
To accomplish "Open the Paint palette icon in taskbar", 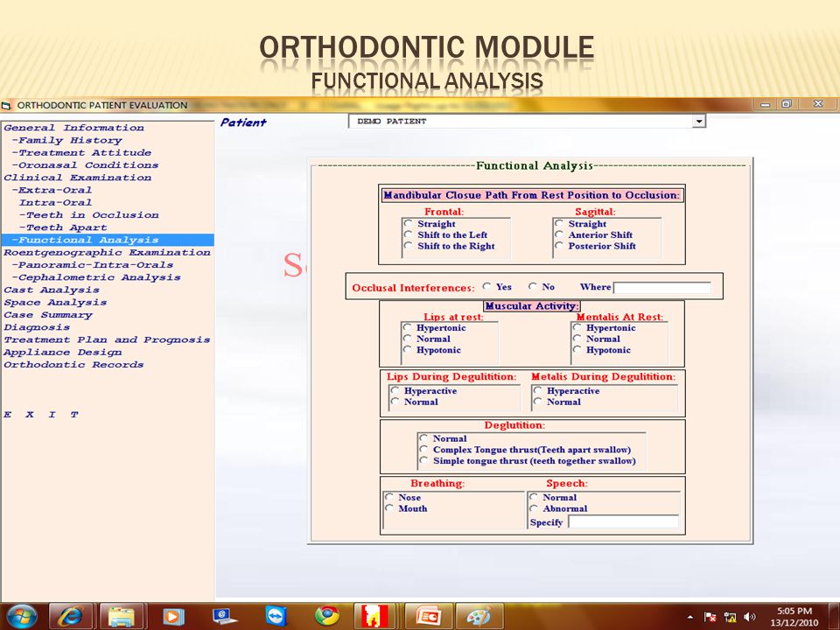I will pos(479,616).
